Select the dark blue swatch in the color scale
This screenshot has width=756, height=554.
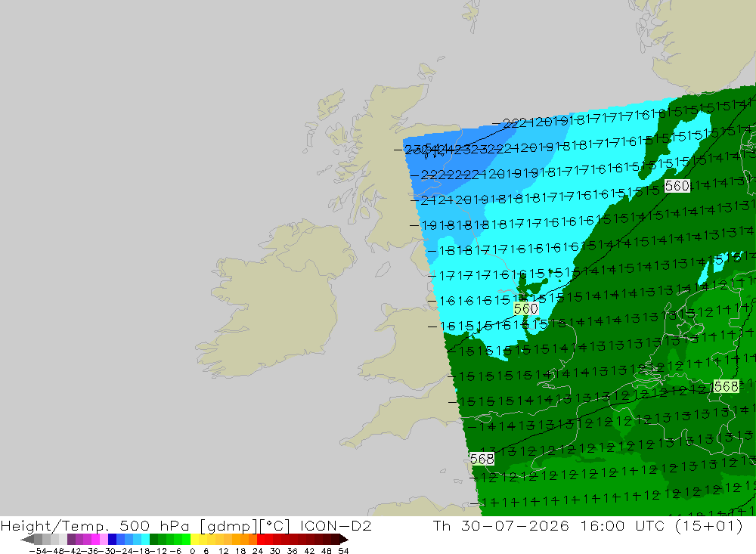click(x=112, y=540)
